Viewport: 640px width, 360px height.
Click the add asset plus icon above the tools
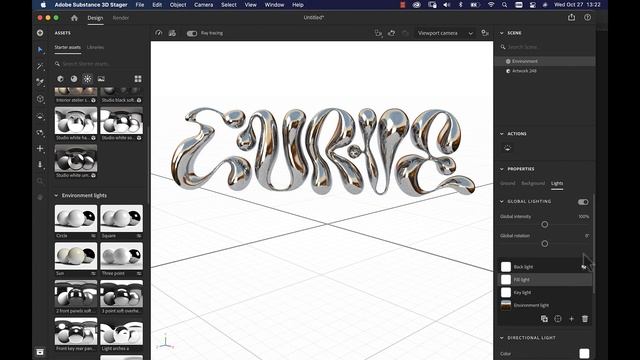point(40,33)
